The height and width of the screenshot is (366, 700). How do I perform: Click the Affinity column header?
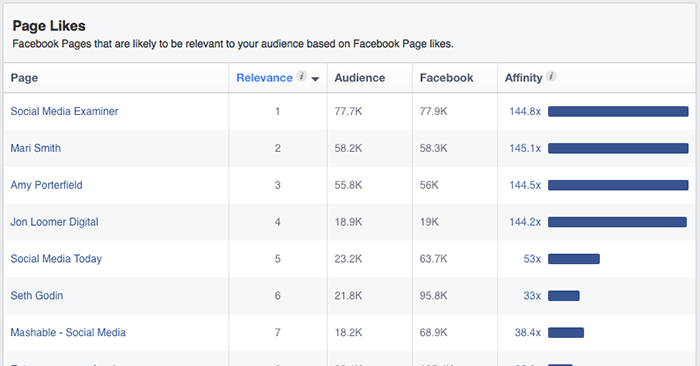tap(523, 78)
